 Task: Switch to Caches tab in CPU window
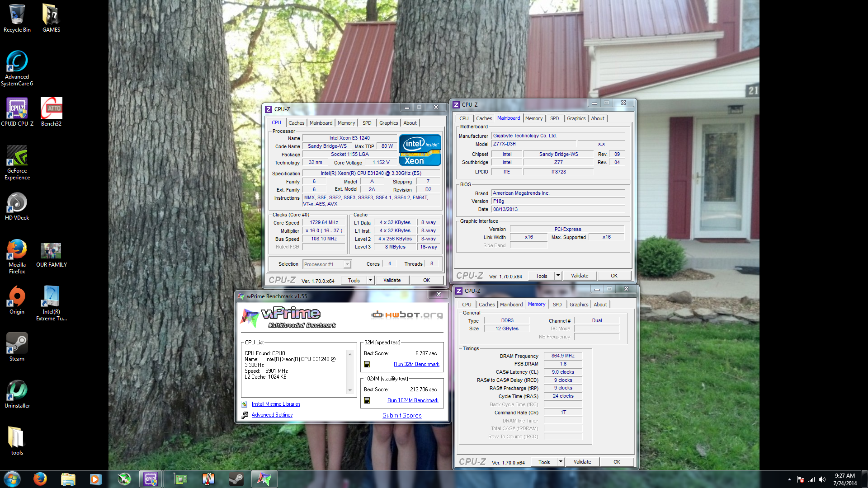297,123
